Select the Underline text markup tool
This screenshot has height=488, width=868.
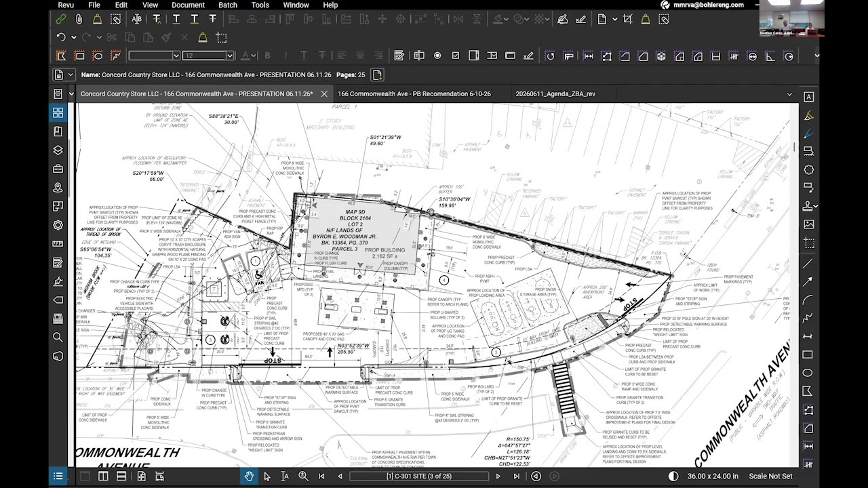pyautogui.click(x=176, y=20)
